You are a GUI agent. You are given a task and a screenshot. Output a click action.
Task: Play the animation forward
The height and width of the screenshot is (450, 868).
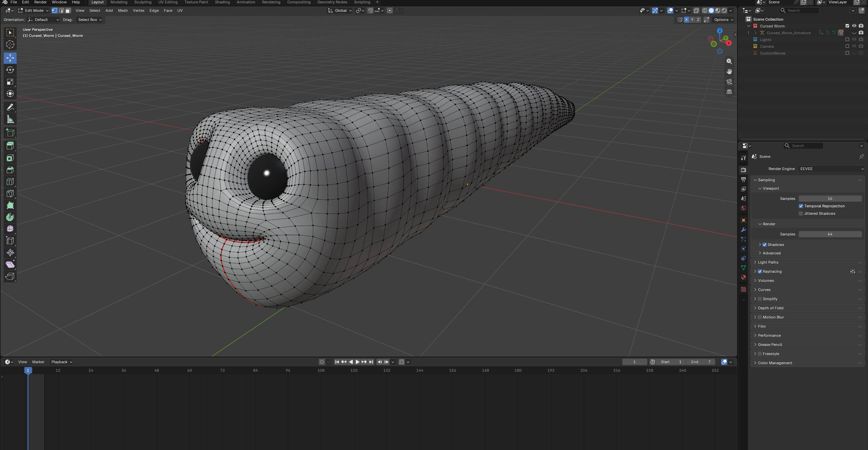point(357,362)
